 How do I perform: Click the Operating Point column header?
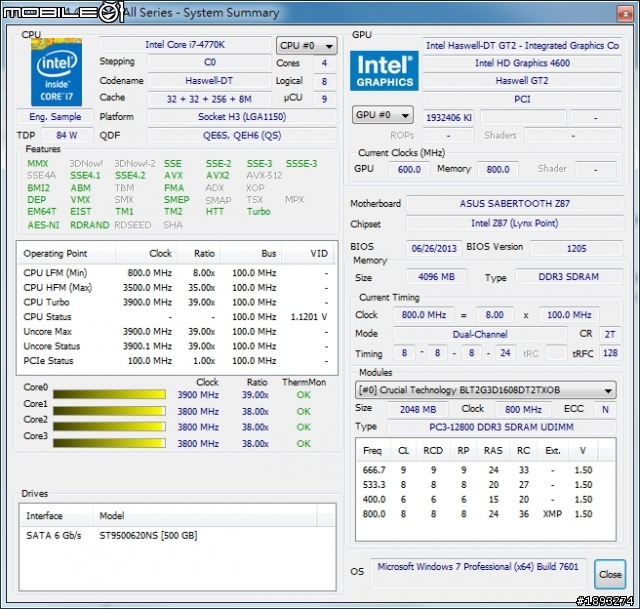coord(67,253)
